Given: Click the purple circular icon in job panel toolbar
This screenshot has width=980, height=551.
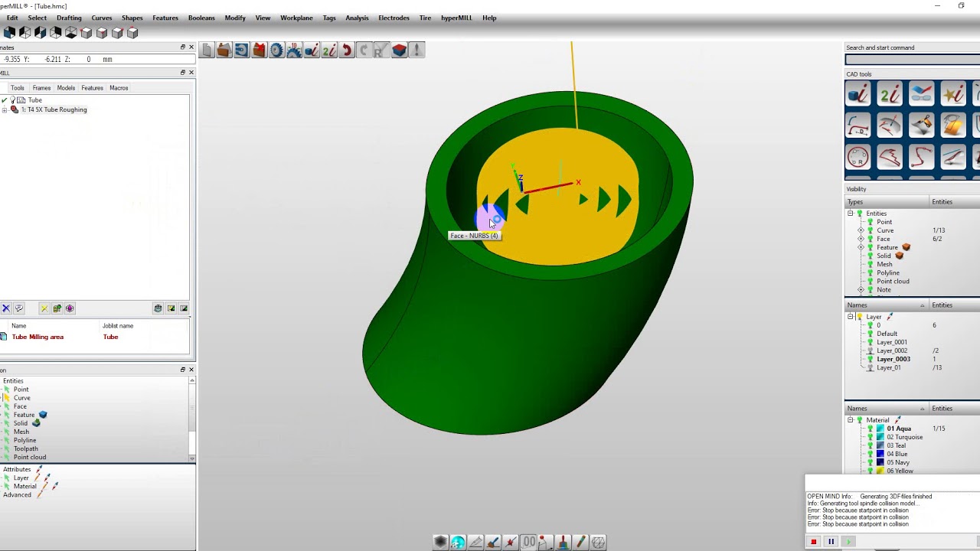Looking at the screenshot, I should 70,308.
